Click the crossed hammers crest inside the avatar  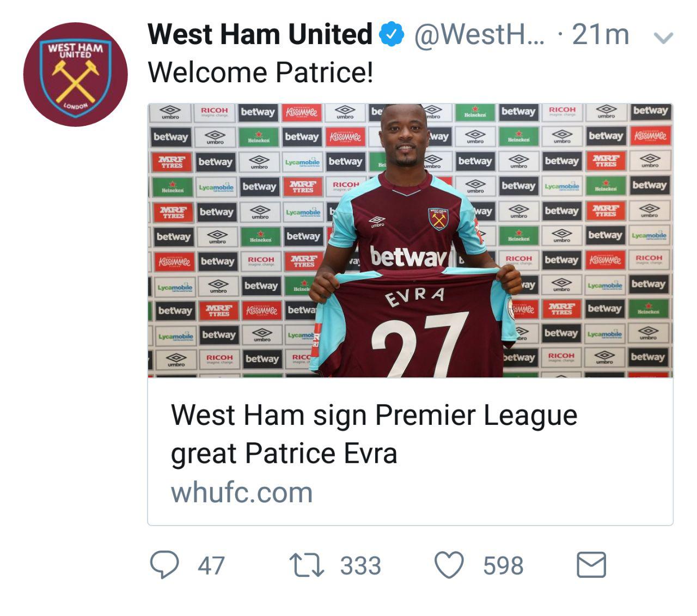click(x=76, y=80)
